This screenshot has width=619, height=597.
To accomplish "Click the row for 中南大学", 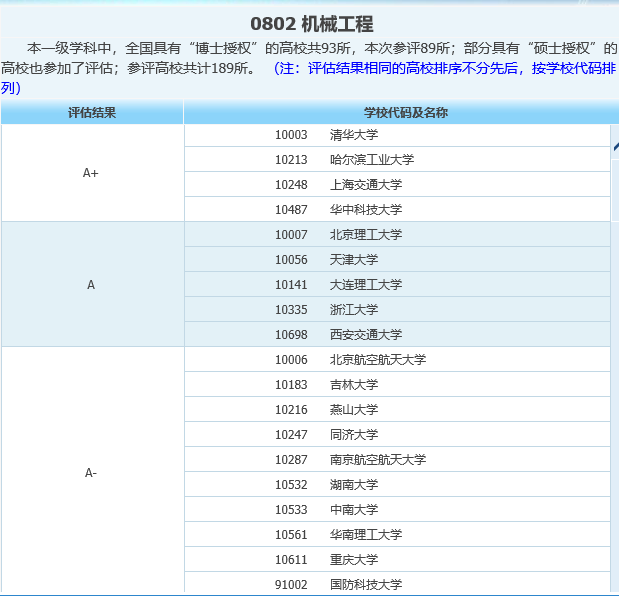I will pos(397,509).
